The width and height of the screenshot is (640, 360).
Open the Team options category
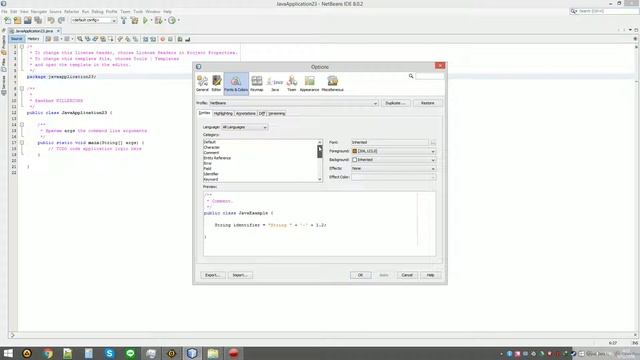(291, 83)
